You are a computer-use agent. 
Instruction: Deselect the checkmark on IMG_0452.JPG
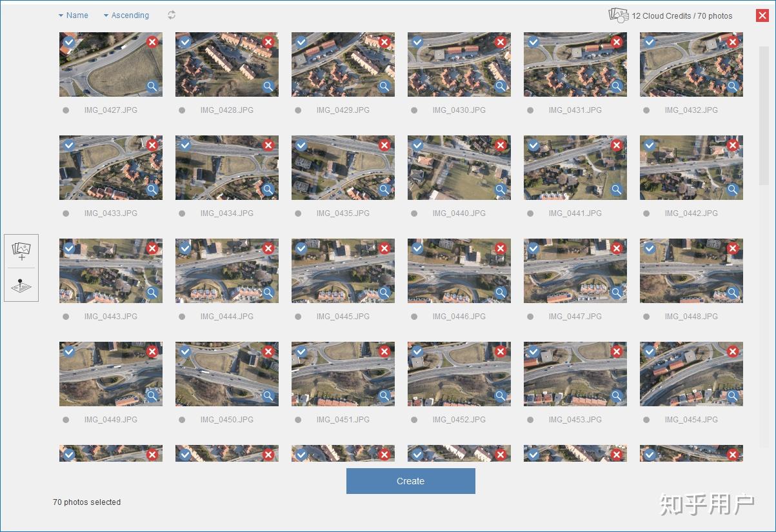coord(417,351)
